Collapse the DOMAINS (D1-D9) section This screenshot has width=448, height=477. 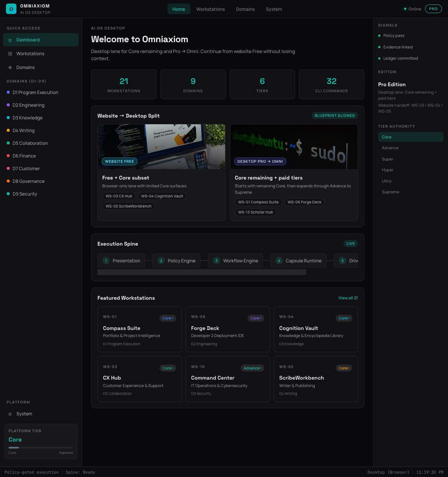pyautogui.click(x=26, y=81)
